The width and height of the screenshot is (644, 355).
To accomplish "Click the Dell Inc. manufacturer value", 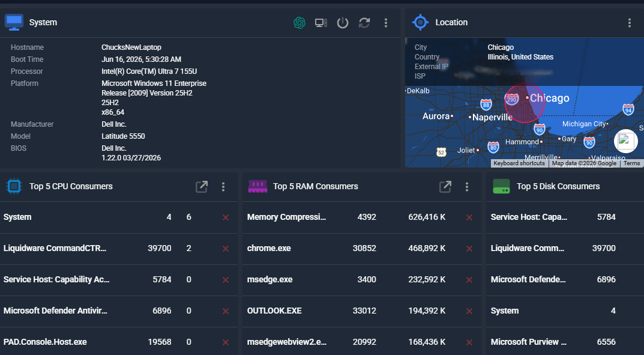I will (x=114, y=124).
